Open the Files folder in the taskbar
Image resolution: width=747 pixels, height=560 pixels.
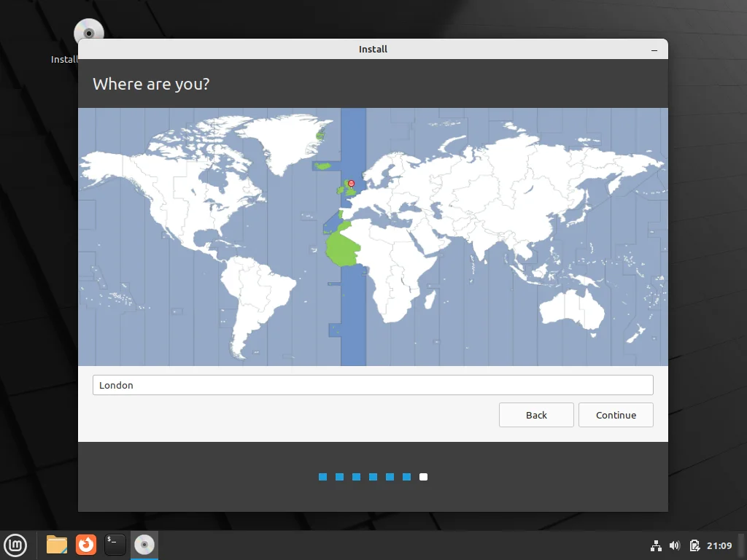(x=57, y=545)
